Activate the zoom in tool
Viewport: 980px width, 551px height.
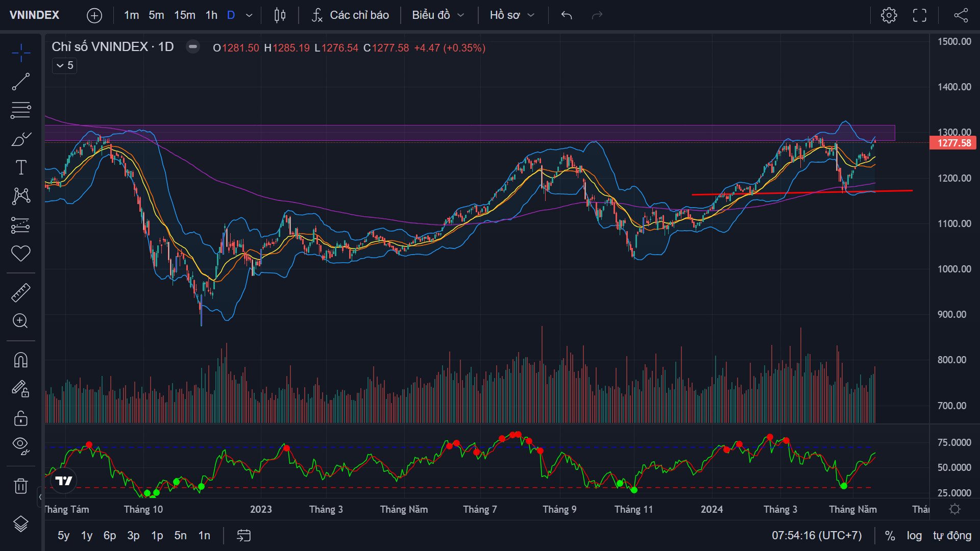21,321
